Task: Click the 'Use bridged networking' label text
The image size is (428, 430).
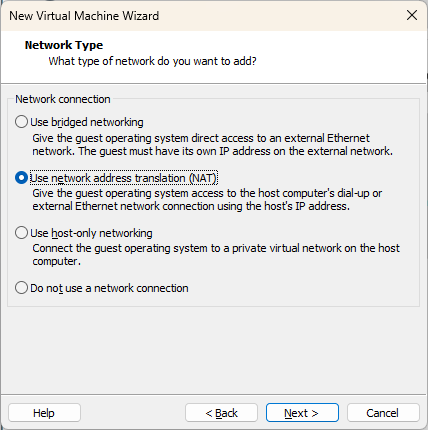Action: tap(87, 122)
